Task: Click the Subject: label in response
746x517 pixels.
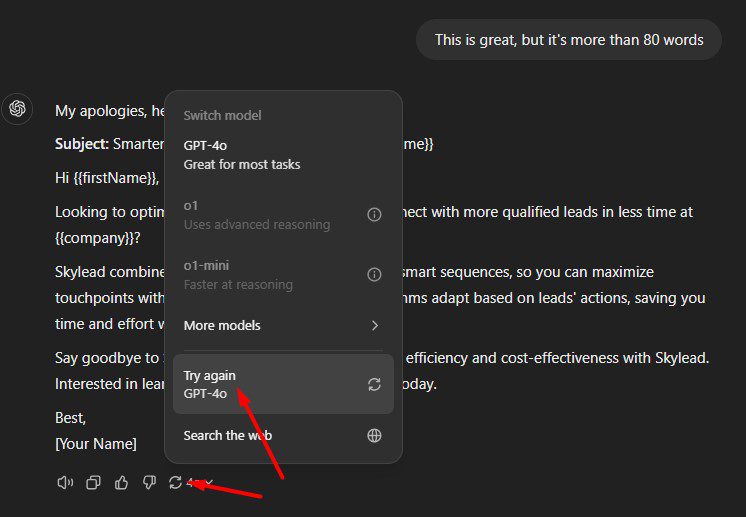Action: point(82,144)
